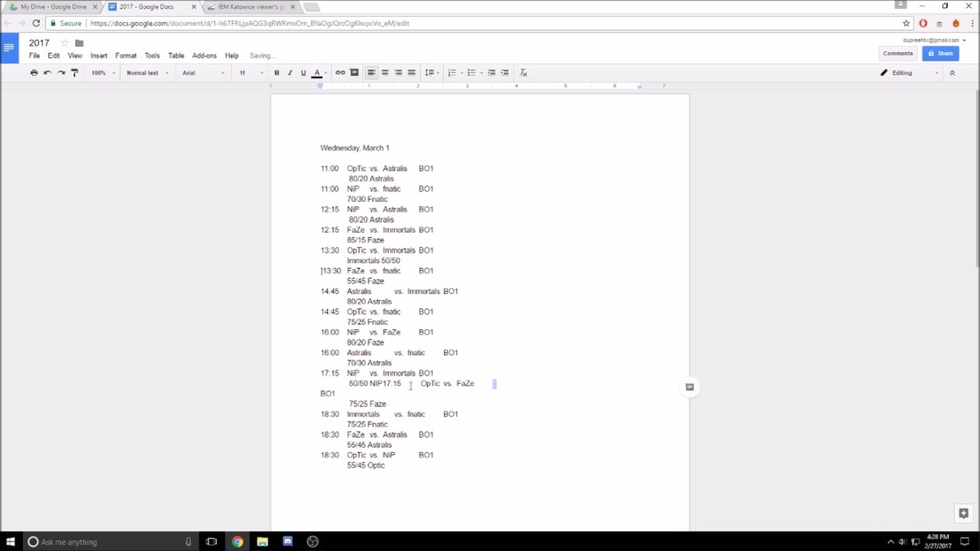Insert a comment using the toolbar icon
This screenshot has width=980, height=551.
click(354, 73)
